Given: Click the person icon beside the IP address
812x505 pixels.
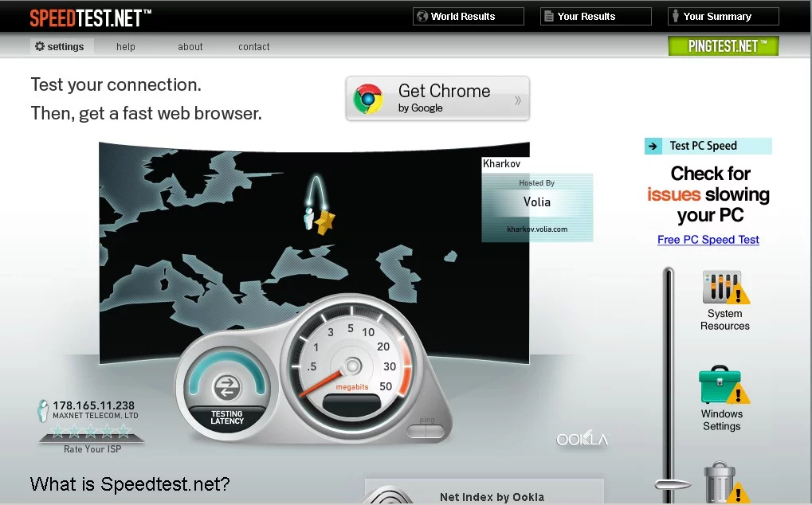Looking at the screenshot, I should (43, 410).
